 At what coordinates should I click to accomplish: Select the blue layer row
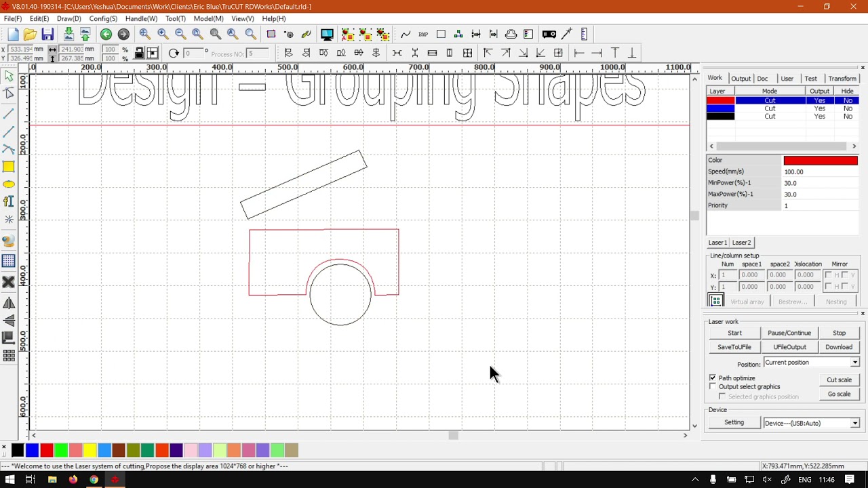tap(783, 108)
